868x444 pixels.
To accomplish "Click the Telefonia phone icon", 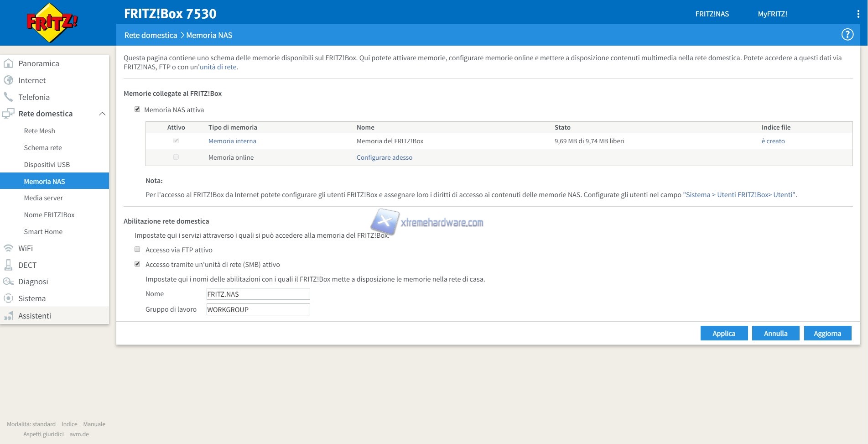I will pyautogui.click(x=8, y=97).
